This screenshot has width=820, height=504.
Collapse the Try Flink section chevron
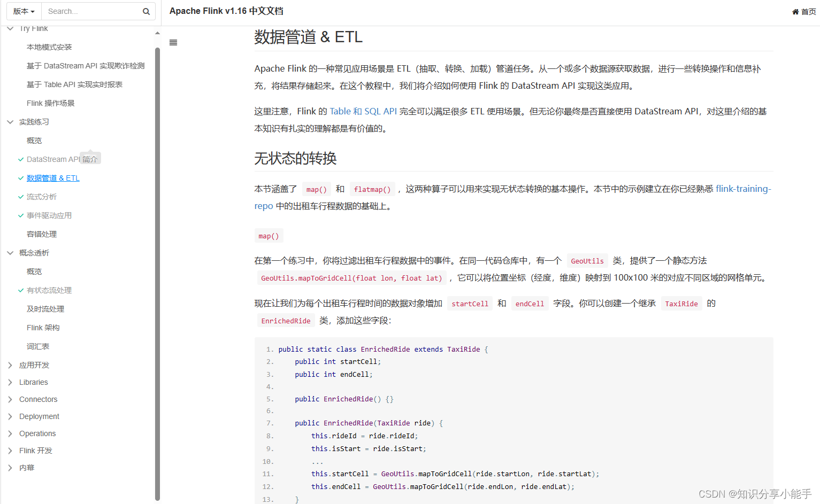coord(10,28)
